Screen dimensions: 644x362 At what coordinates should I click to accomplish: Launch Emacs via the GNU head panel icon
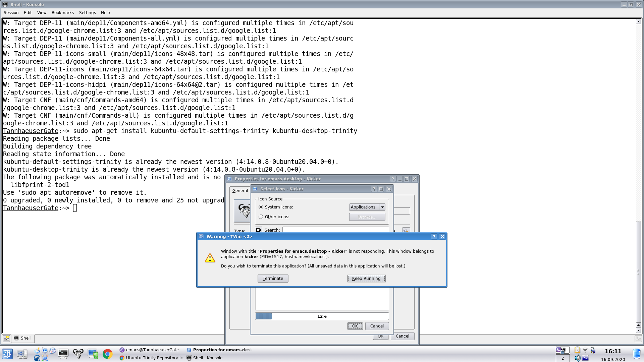(78, 354)
